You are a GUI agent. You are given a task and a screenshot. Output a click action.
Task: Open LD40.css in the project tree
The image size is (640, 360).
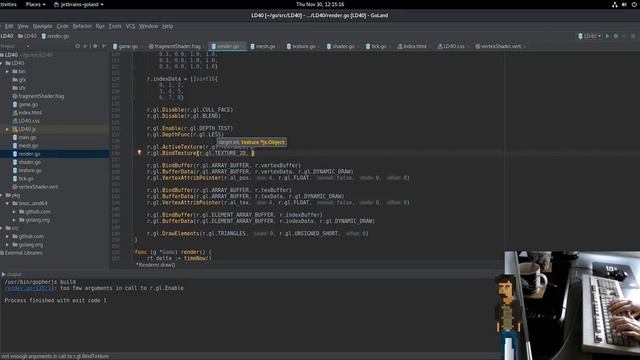(26, 121)
